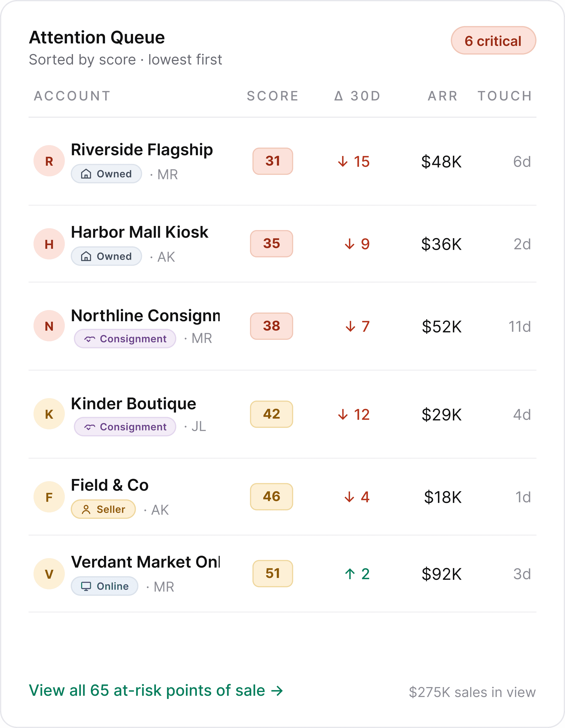
Task: Click Harbor Mall Kiosk's Owned tag
Action: tap(106, 256)
